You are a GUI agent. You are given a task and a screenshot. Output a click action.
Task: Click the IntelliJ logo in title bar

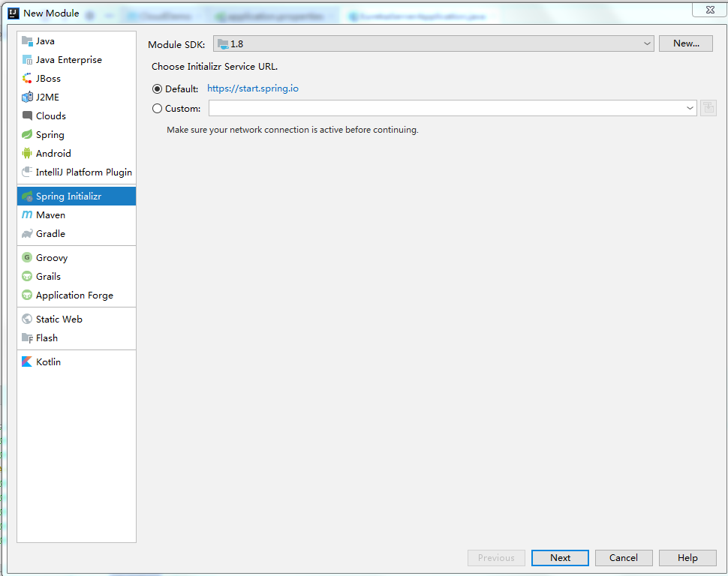click(14, 13)
